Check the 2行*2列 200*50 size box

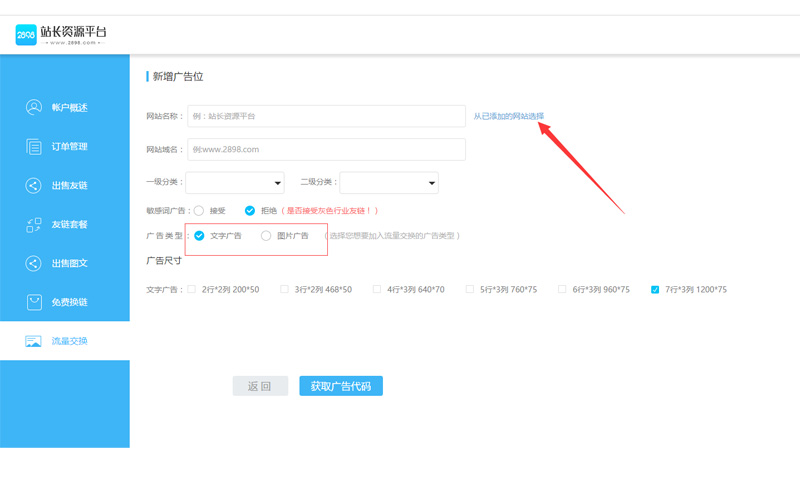tap(192, 290)
